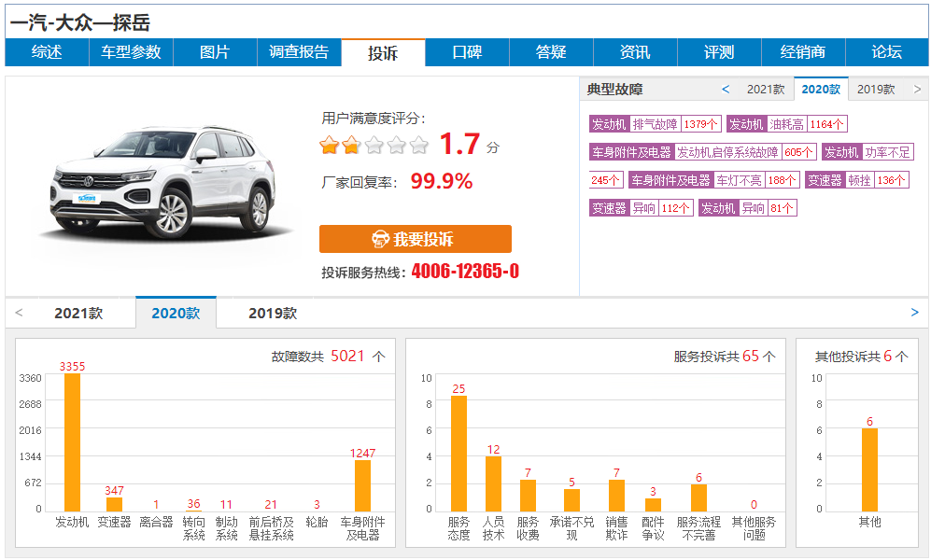Click the 销售欺诈 7 bar
Viewport: 931px width, 560px height.
[x=617, y=496]
